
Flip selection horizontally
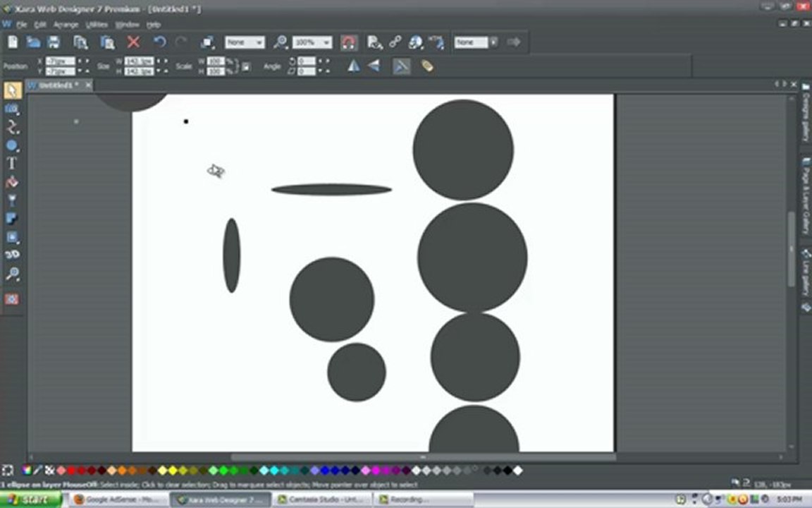coord(354,66)
